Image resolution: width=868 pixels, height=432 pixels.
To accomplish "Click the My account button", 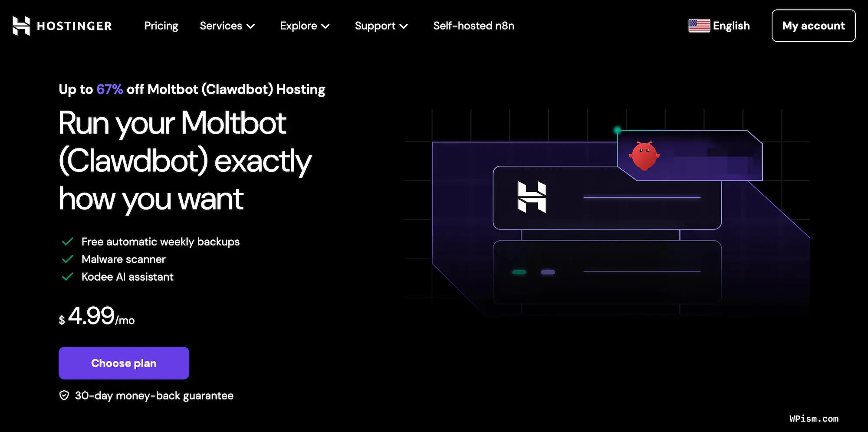I will click(x=813, y=26).
